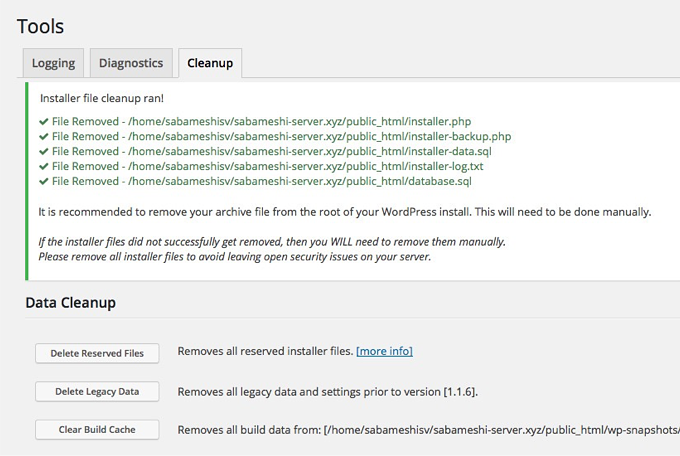Click the database.sql file removed path text
Screen dimensions: 680x456
point(262,181)
